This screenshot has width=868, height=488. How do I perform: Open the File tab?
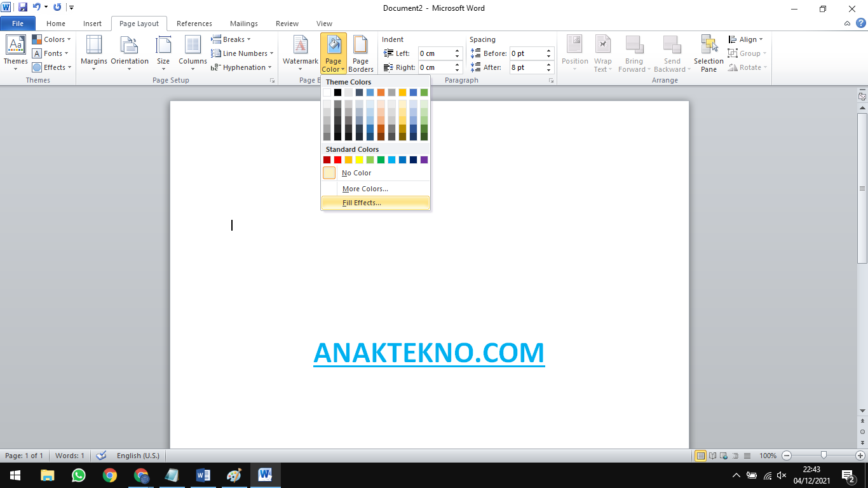click(x=18, y=24)
